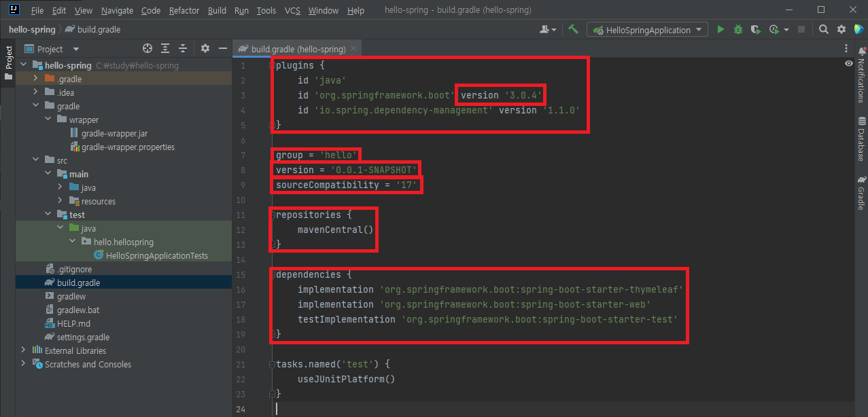Close the build.gradle editor tab
The width and height of the screenshot is (868, 417).
[354, 49]
